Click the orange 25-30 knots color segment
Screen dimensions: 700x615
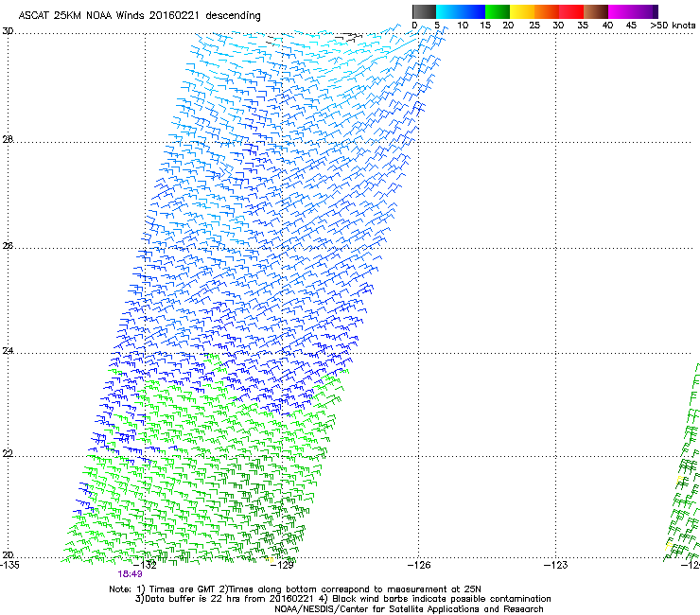(x=547, y=11)
